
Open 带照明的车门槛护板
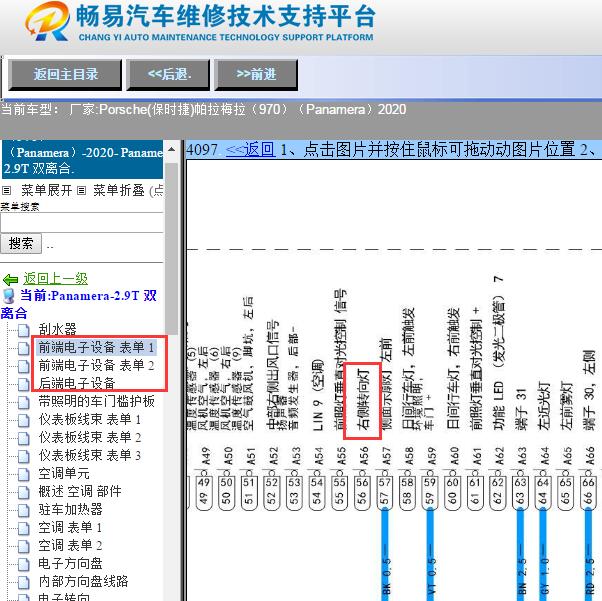(x=96, y=401)
